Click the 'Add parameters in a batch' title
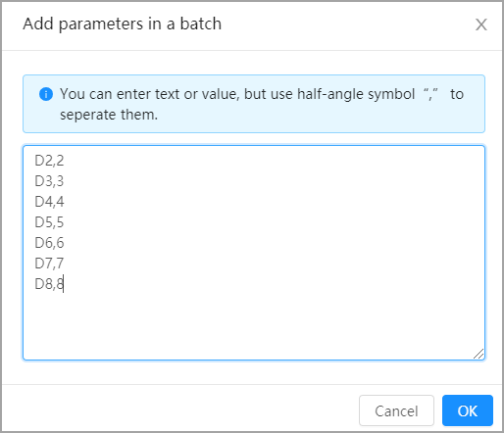504x433 pixels. point(123,24)
